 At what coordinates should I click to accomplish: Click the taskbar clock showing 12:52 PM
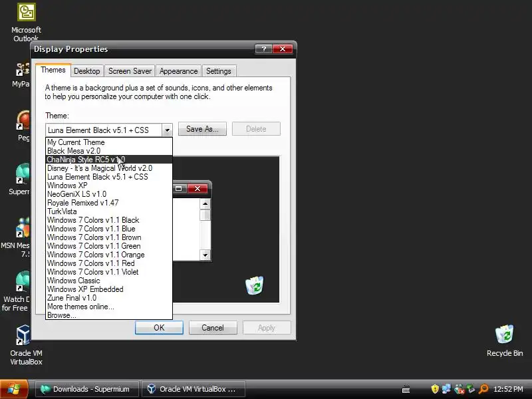508,389
